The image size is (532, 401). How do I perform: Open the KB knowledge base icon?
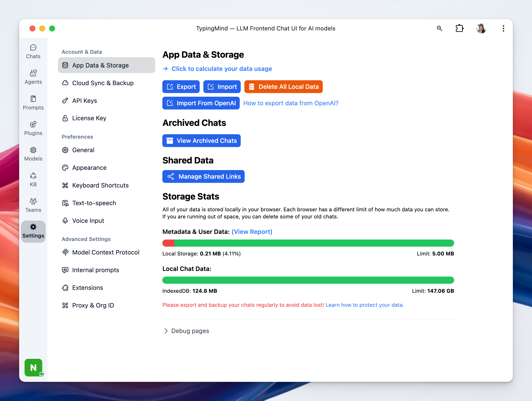[x=33, y=180]
